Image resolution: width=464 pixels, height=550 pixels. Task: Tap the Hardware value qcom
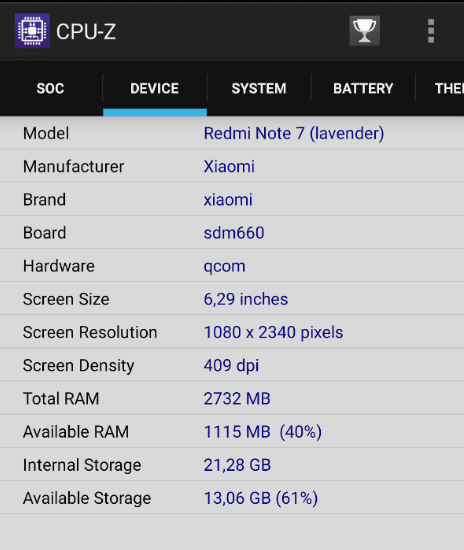pos(224,266)
